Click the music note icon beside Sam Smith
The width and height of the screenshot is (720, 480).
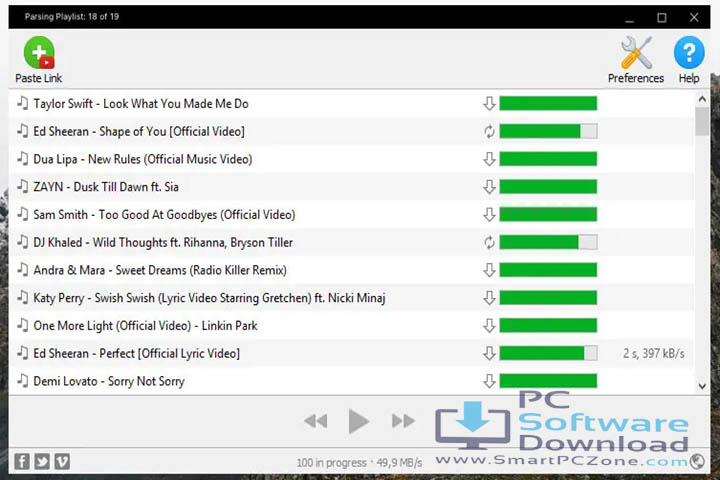coord(22,214)
